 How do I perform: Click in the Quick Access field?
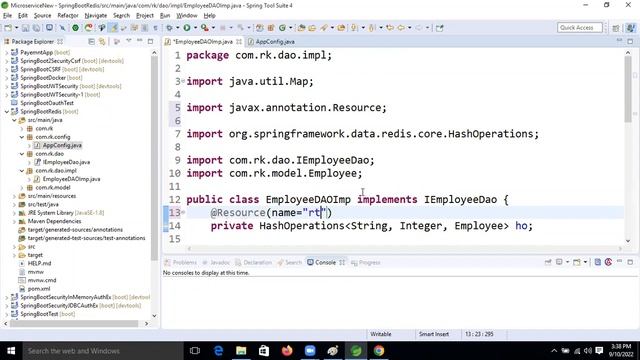tap(579, 28)
